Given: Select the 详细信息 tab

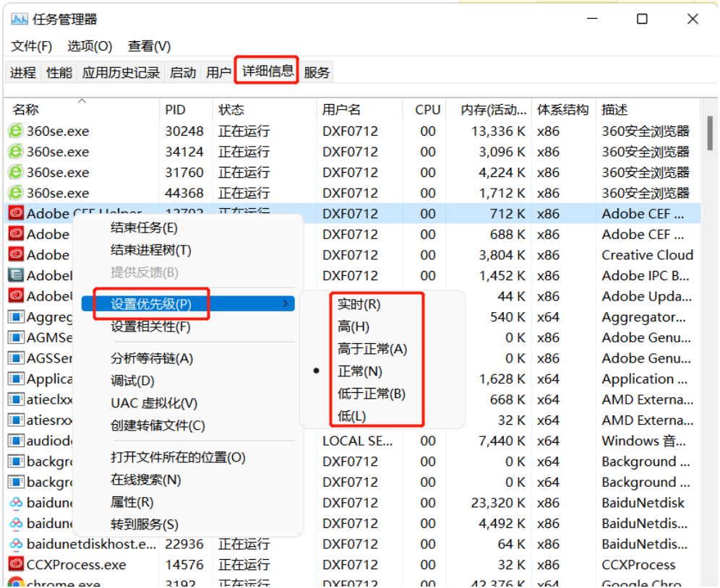Looking at the screenshot, I should (267, 71).
